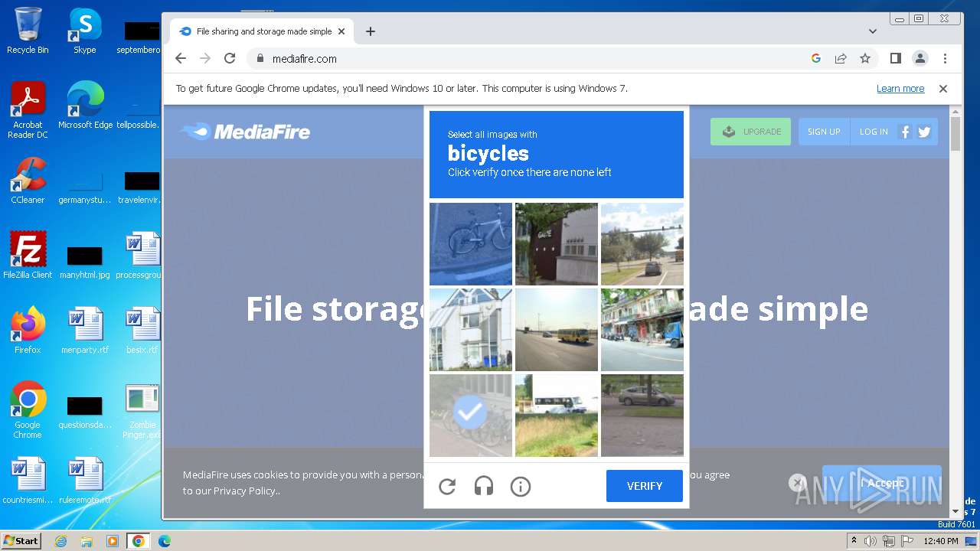Open the Chrome three-dot menu
The image size is (980, 551).
click(945, 58)
